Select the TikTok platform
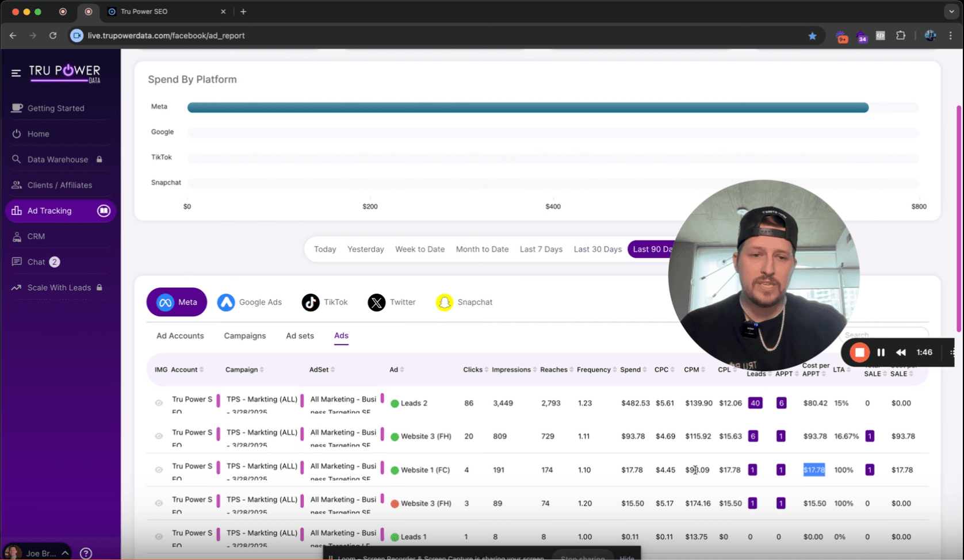This screenshot has height=560, width=964. 325,302
